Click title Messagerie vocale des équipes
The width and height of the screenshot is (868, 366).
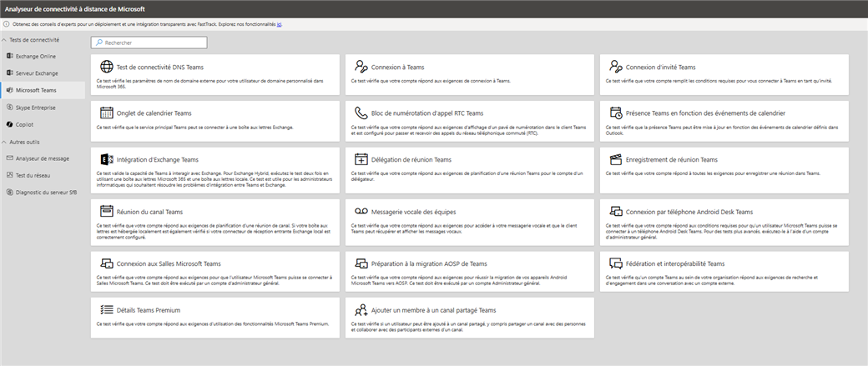pyautogui.click(x=413, y=212)
